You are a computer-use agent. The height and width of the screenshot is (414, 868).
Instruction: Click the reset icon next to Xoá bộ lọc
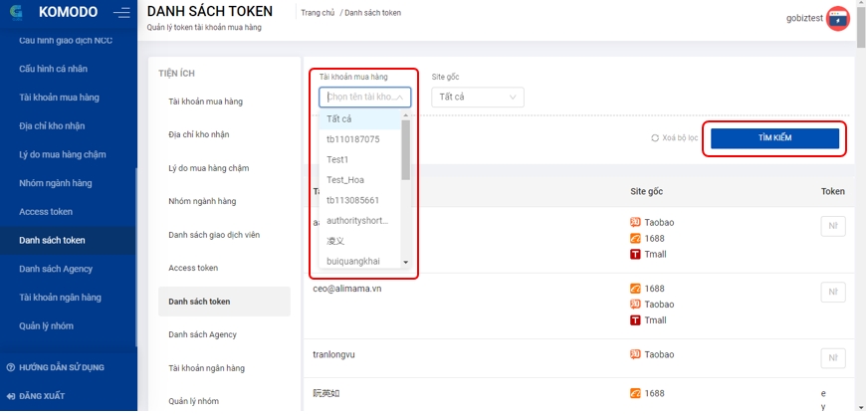pos(655,138)
